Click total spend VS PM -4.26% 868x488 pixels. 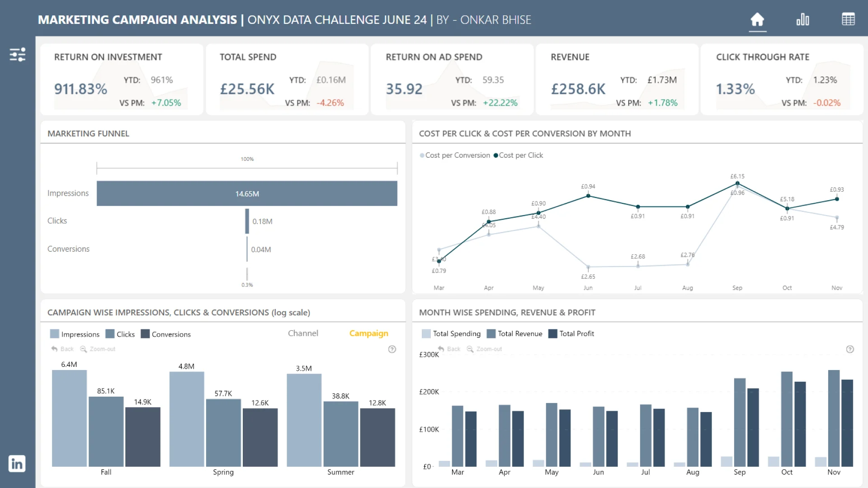330,103
